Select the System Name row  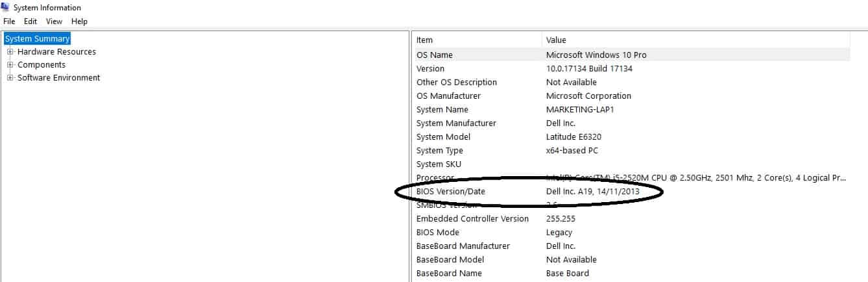[631, 110]
